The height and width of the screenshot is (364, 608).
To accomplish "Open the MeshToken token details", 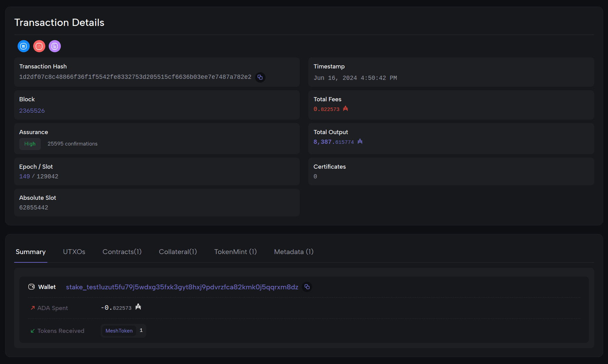I will [x=119, y=331].
